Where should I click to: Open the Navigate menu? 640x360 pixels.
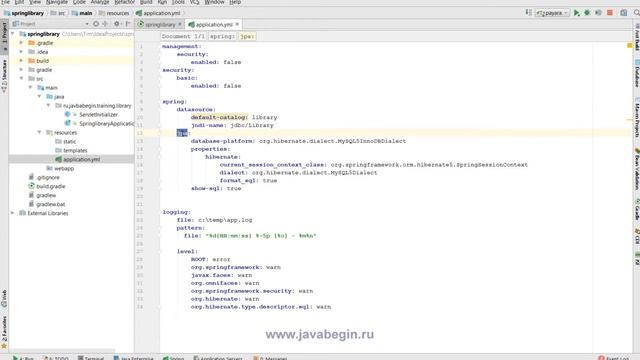pos(57,2)
